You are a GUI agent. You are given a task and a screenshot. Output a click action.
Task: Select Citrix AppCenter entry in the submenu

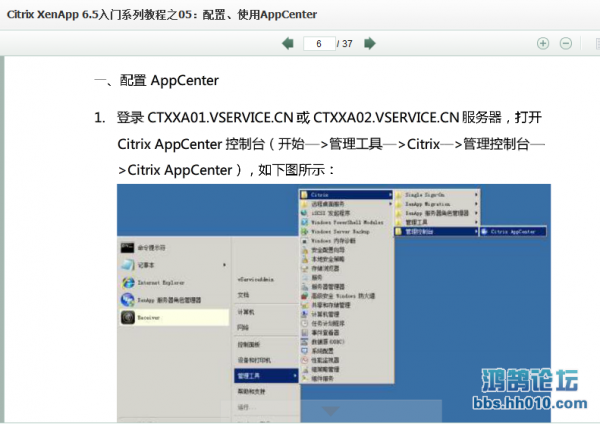pyautogui.click(x=513, y=232)
